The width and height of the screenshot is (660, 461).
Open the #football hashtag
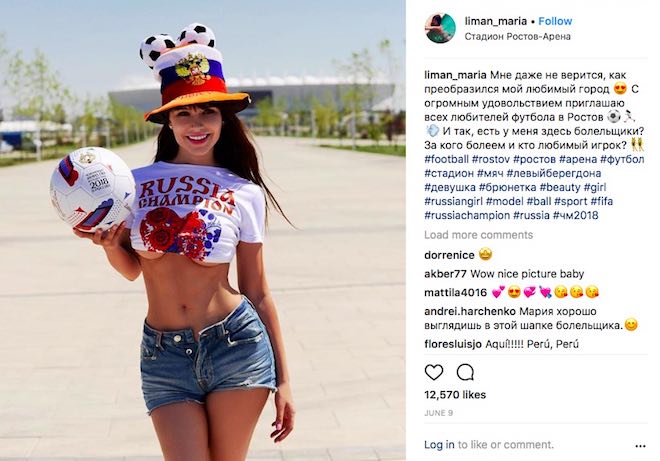(x=446, y=159)
